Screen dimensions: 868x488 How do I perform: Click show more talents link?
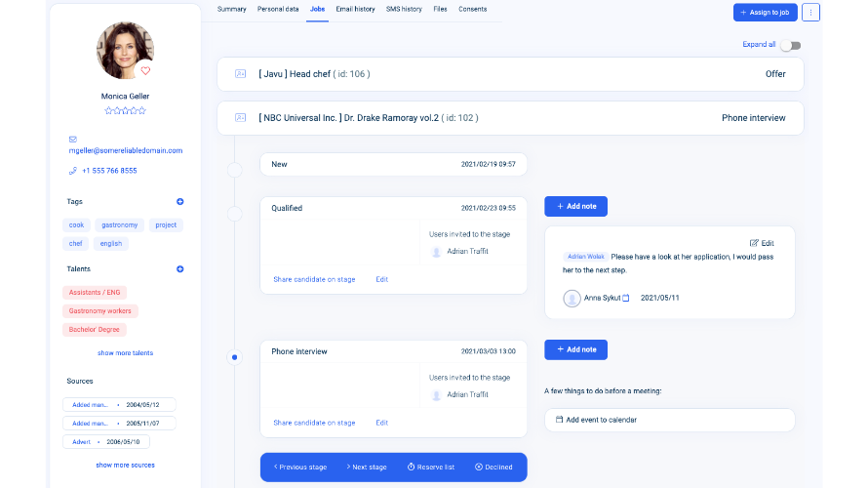coord(125,353)
